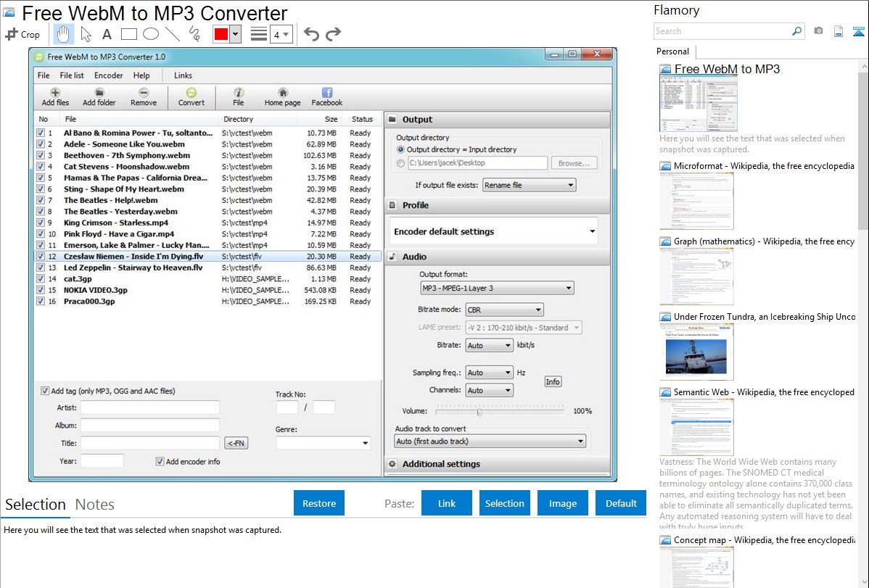Image resolution: width=869 pixels, height=588 pixels.
Task: Click the Flamory search field
Action: (722, 31)
